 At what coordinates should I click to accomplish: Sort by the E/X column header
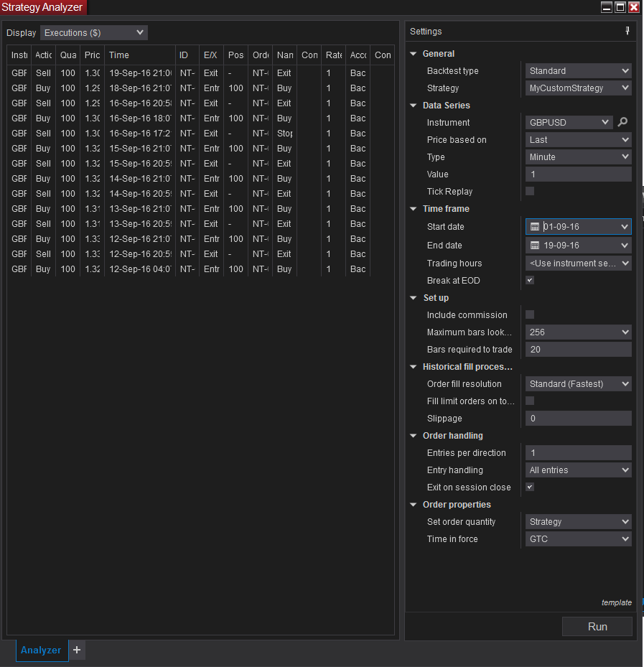coord(211,55)
